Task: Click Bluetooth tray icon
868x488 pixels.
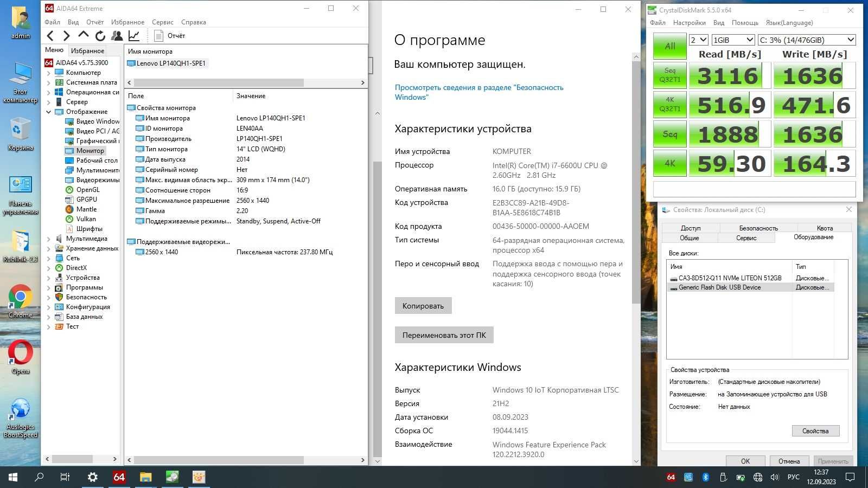Action: click(x=706, y=477)
